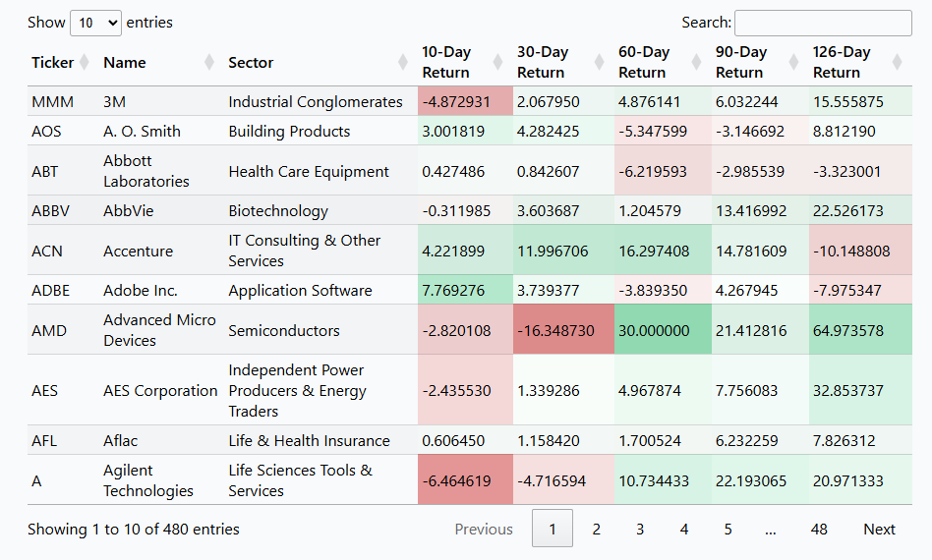Navigate to page 5
The image size is (932, 560).
[728, 529]
